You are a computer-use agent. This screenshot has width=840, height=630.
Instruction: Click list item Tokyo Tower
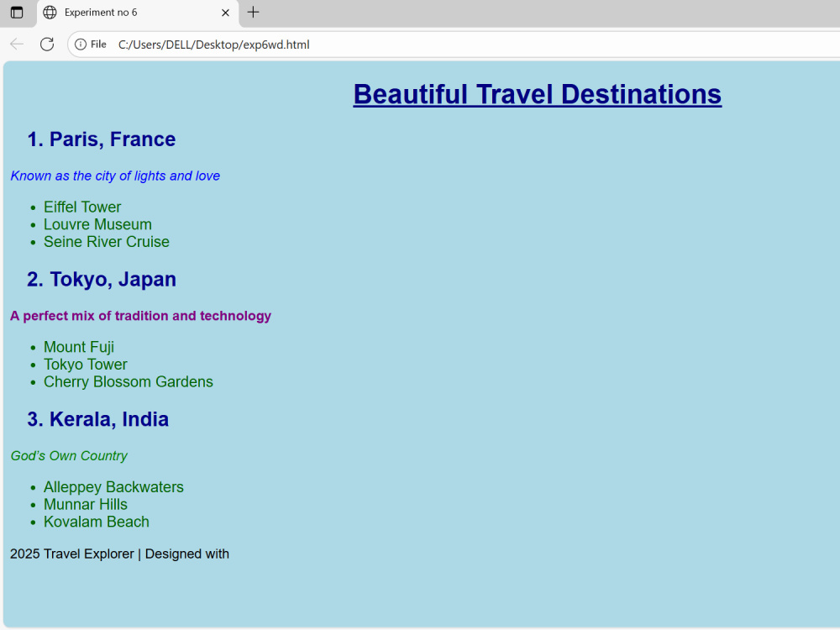[86, 365]
